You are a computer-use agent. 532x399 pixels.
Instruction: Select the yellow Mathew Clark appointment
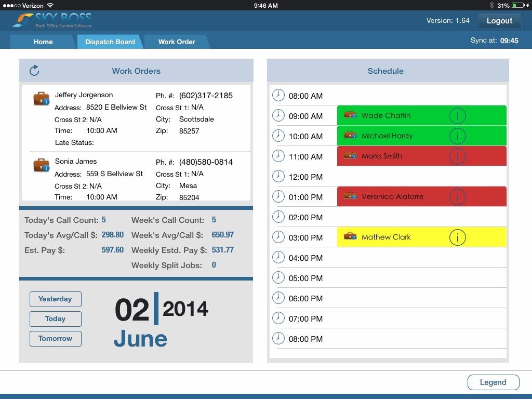click(x=422, y=237)
